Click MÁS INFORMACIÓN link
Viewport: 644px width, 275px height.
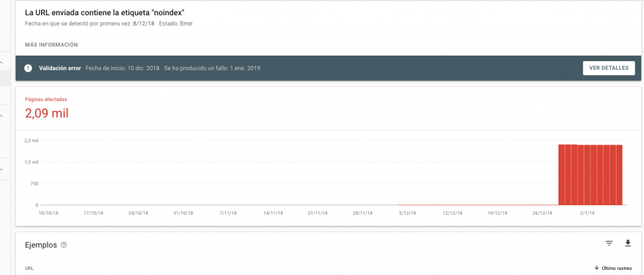pos(52,45)
